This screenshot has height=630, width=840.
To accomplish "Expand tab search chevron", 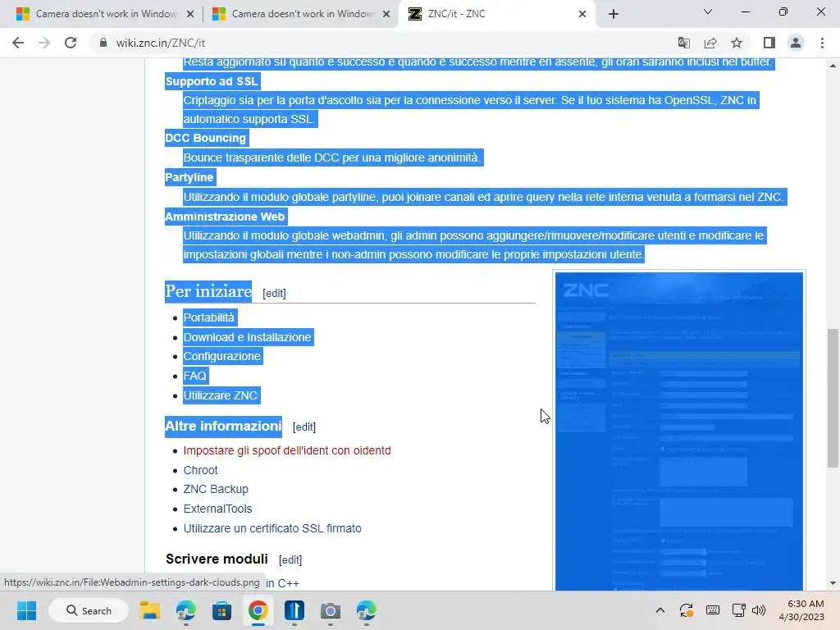I will pos(708,11).
